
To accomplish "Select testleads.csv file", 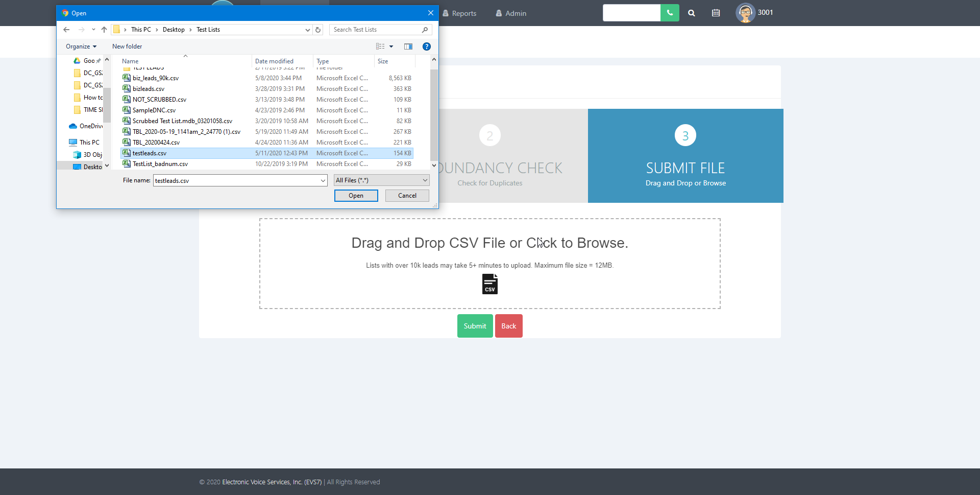I will click(x=267, y=153).
